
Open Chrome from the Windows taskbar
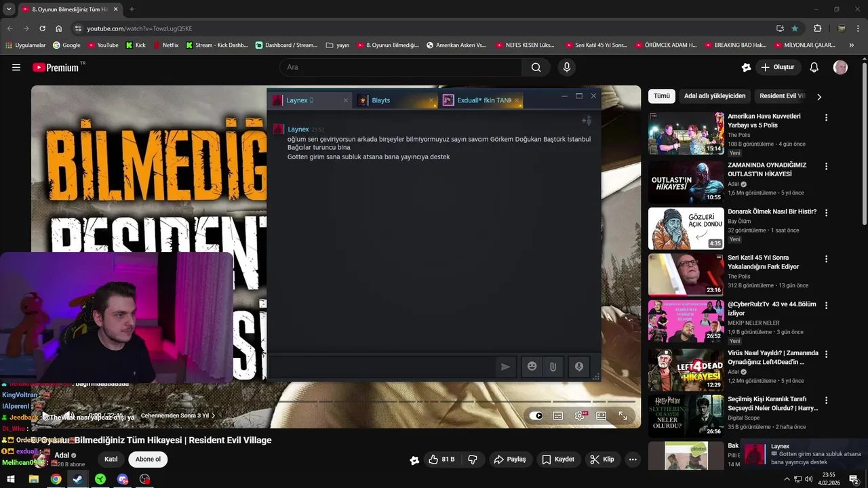click(x=56, y=479)
